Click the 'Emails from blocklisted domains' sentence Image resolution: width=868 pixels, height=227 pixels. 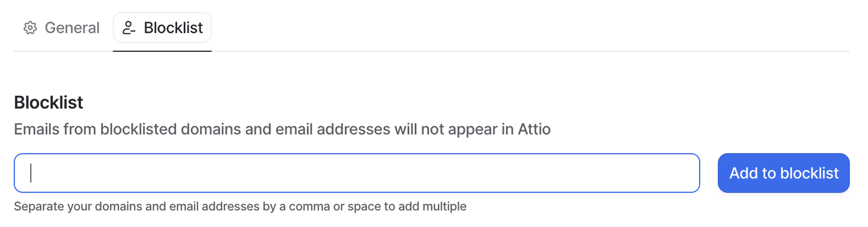point(282,129)
